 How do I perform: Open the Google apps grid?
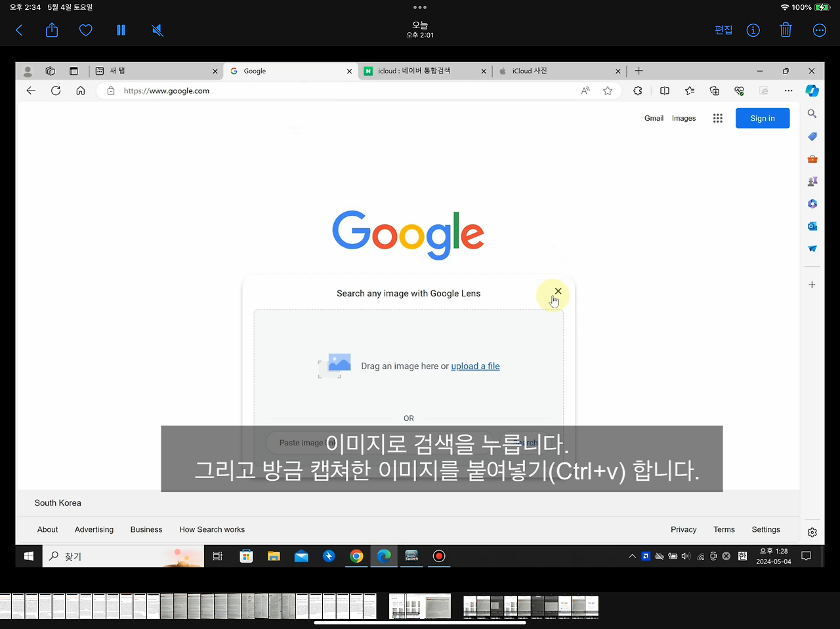click(x=718, y=118)
